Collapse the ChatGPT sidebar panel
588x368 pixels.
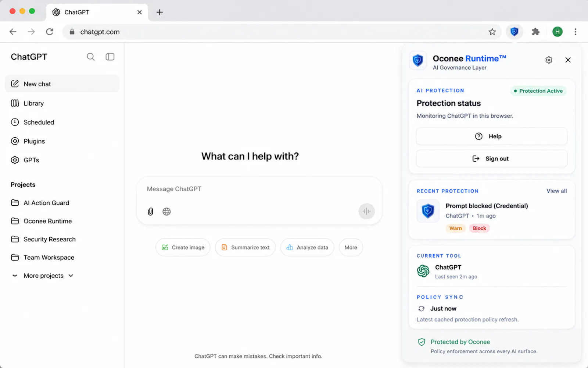click(110, 57)
